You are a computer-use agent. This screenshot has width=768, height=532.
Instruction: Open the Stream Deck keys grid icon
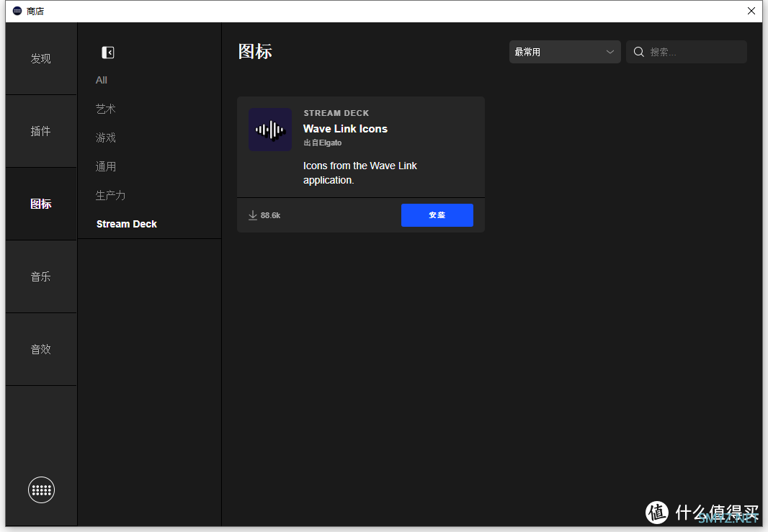(x=41, y=490)
